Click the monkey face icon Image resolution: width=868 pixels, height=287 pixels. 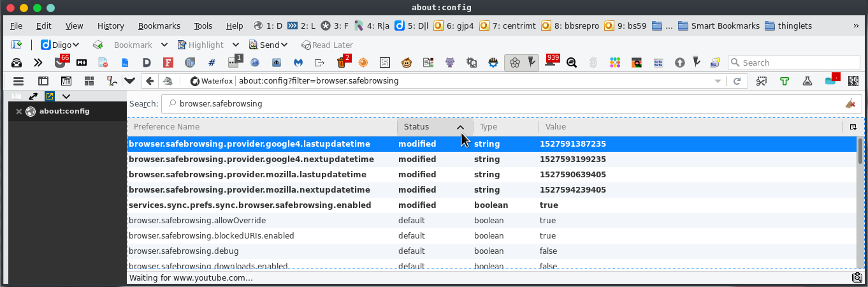point(407,63)
